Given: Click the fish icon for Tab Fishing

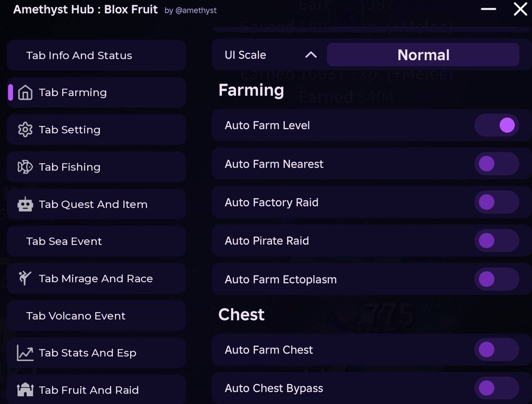Looking at the screenshot, I should point(25,167).
